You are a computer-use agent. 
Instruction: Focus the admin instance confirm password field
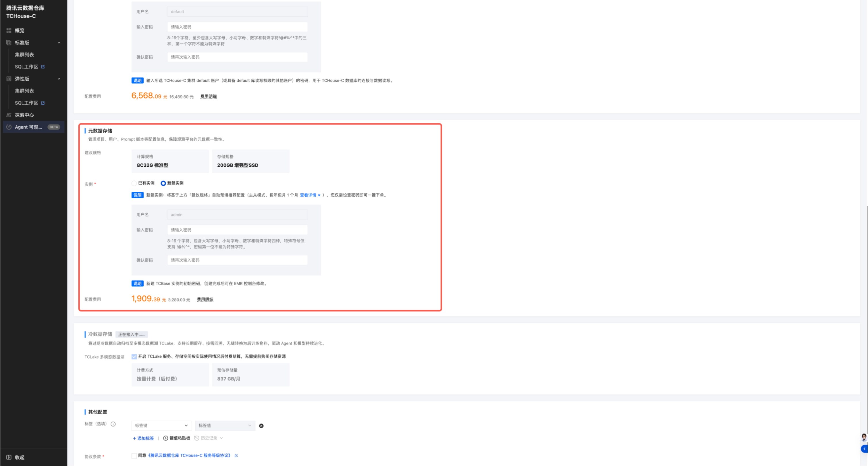(x=237, y=260)
